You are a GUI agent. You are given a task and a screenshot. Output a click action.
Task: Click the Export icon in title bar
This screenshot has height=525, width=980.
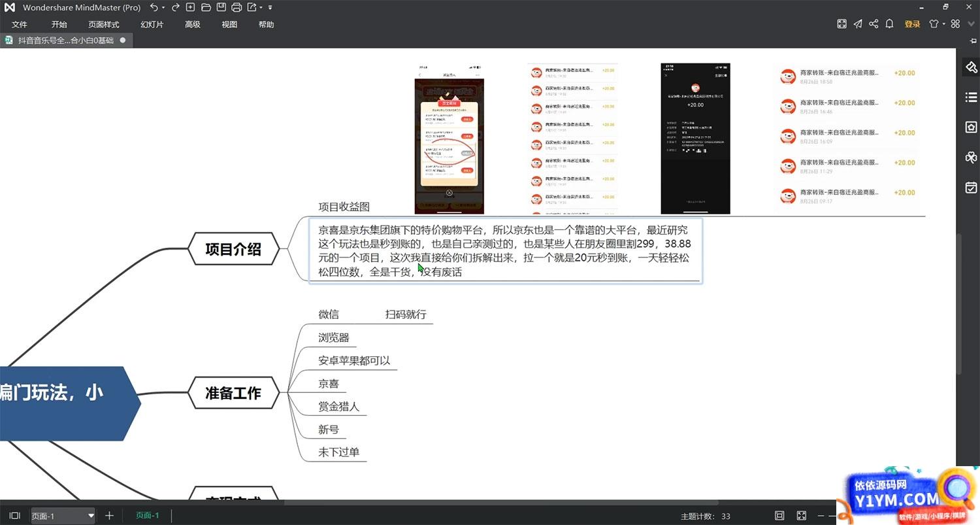(x=252, y=7)
